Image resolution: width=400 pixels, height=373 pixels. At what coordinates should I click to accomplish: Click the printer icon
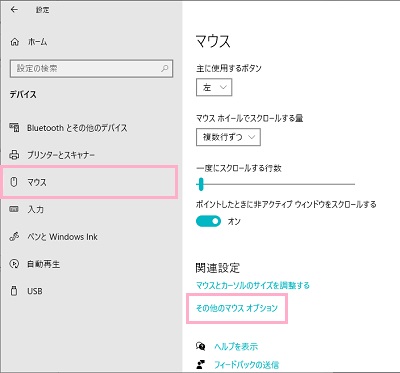(x=14, y=155)
